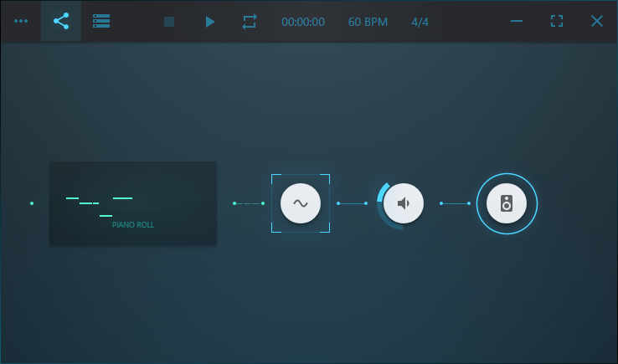Close the application window
The image size is (618, 364).
coord(597,21)
